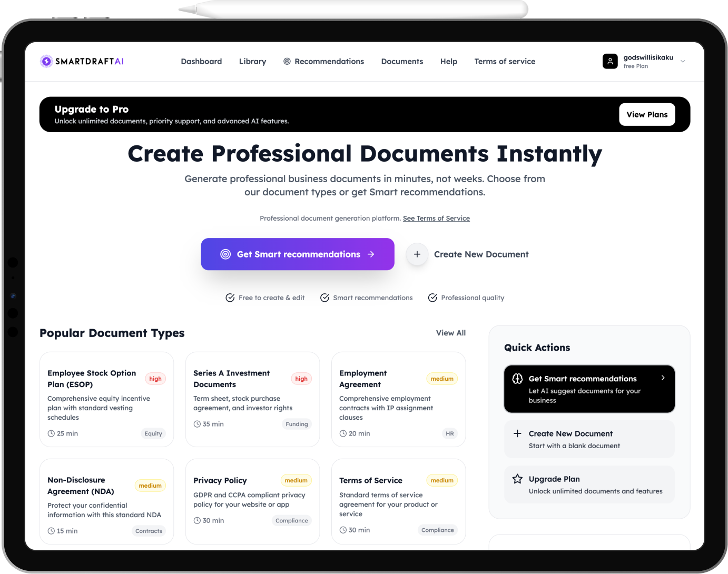Follow the See Terms of Service link
The height and width of the screenshot is (574, 728).
(x=436, y=218)
